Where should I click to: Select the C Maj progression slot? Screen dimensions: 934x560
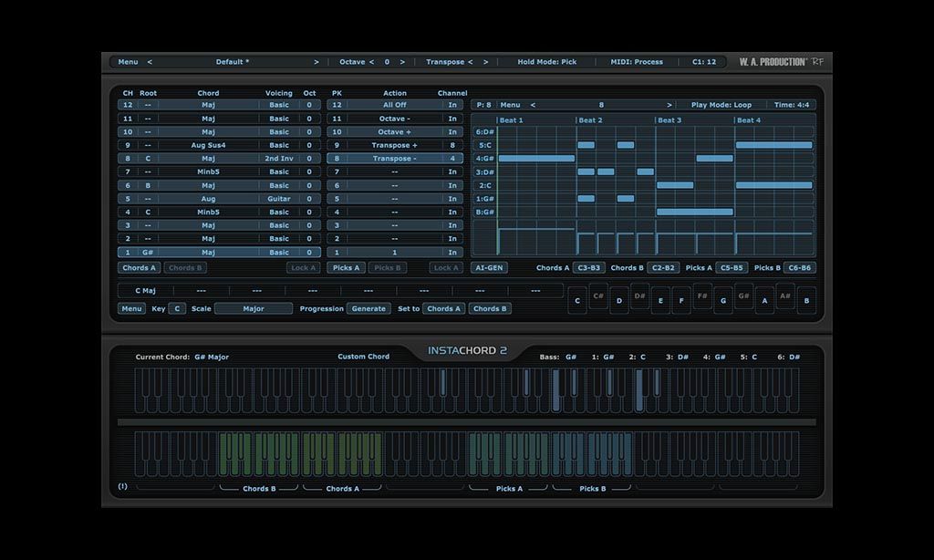[145, 291]
